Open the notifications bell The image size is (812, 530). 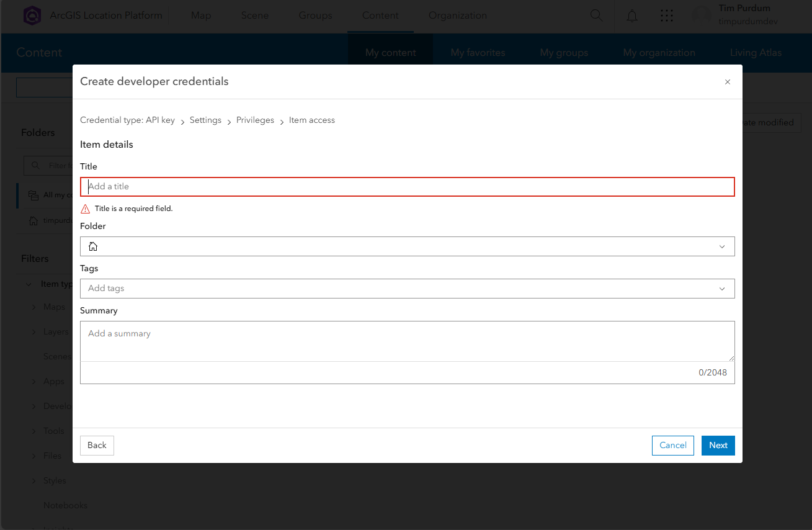click(x=632, y=16)
